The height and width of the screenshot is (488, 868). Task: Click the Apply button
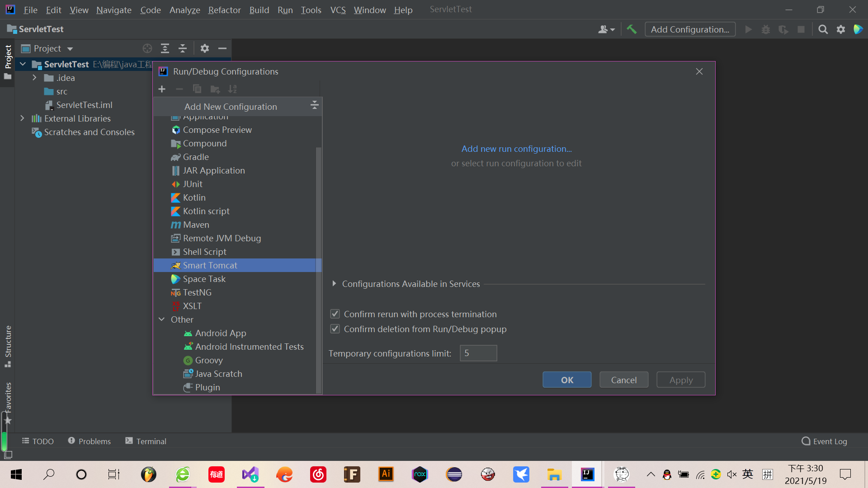[680, 380]
